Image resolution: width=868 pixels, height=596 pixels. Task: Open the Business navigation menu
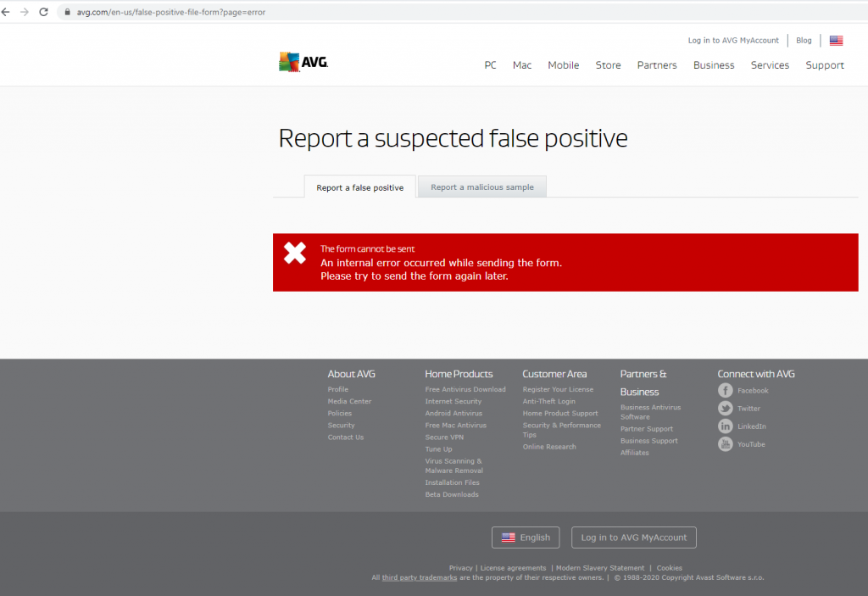pyautogui.click(x=713, y=65)
